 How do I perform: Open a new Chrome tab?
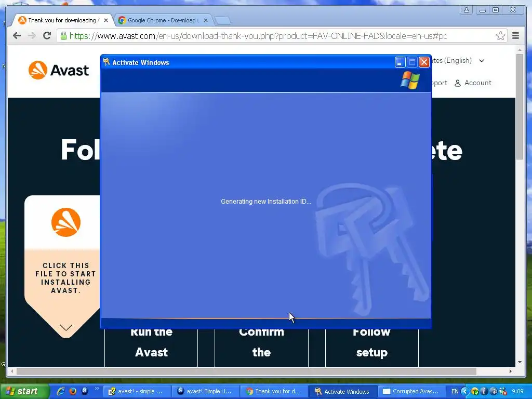[223, 21]
